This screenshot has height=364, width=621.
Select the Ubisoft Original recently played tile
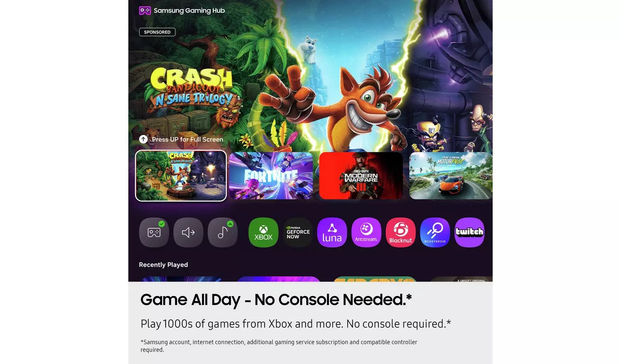[x=461, y=279]
